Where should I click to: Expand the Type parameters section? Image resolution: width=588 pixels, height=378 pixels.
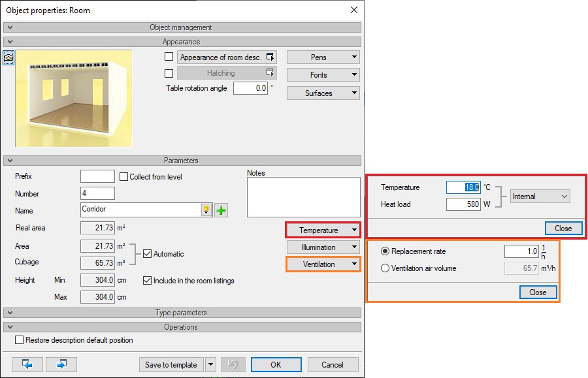coord(182,313)
